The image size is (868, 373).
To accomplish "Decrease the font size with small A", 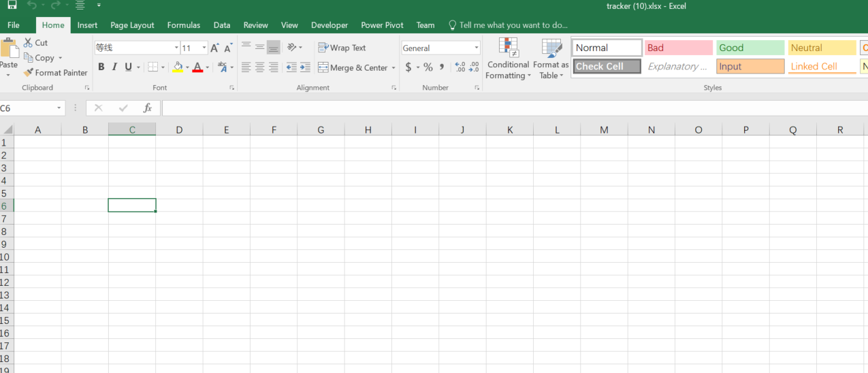I will click(228, 48).
